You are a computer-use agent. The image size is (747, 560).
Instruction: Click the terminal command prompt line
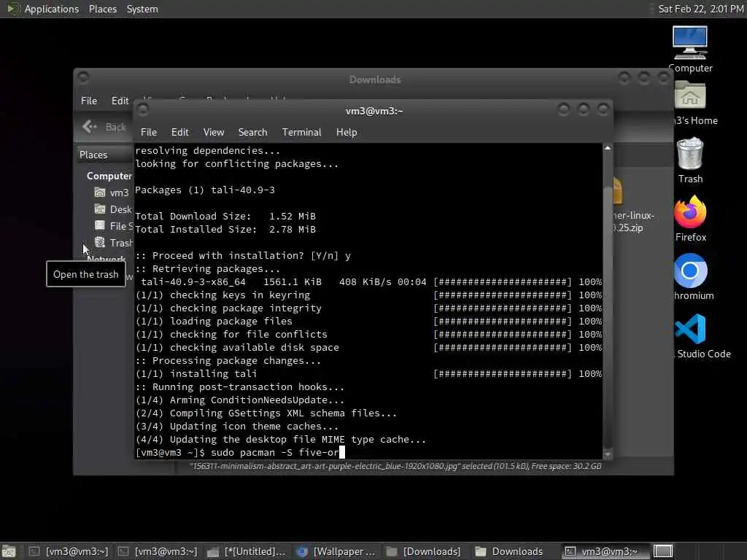coord(239,452)
